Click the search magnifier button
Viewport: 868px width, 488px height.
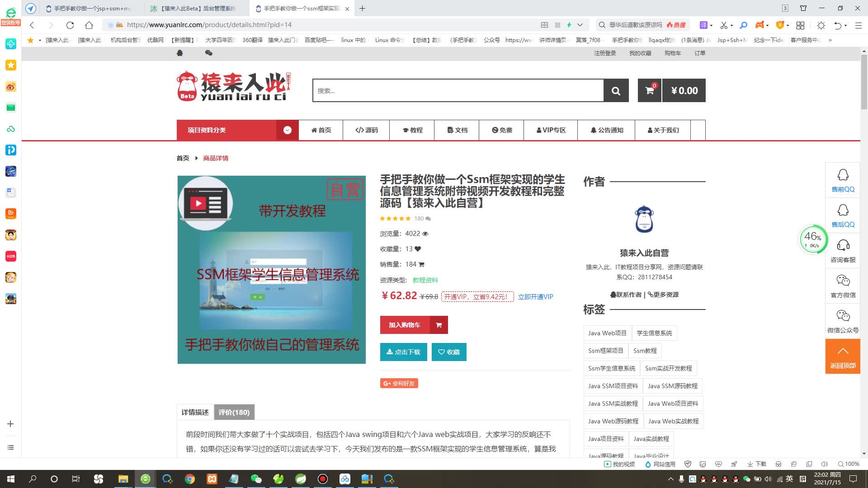[x=616, y=91]
